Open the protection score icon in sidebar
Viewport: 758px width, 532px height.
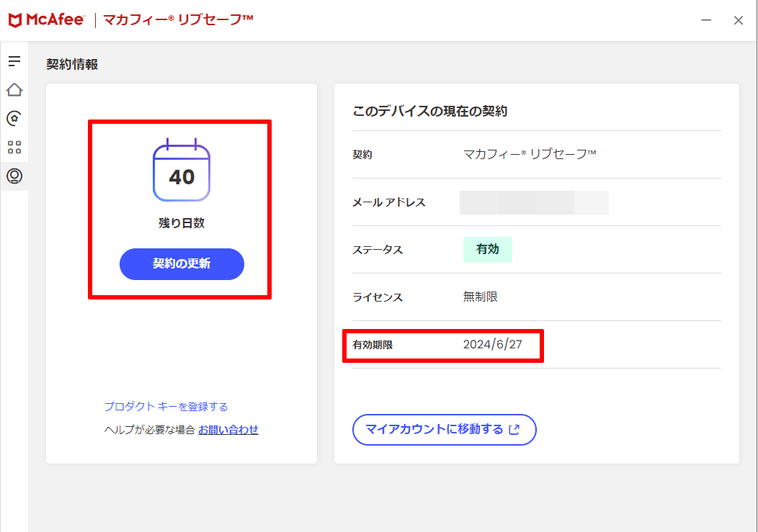pyautogui.click(x=14, y=118)
